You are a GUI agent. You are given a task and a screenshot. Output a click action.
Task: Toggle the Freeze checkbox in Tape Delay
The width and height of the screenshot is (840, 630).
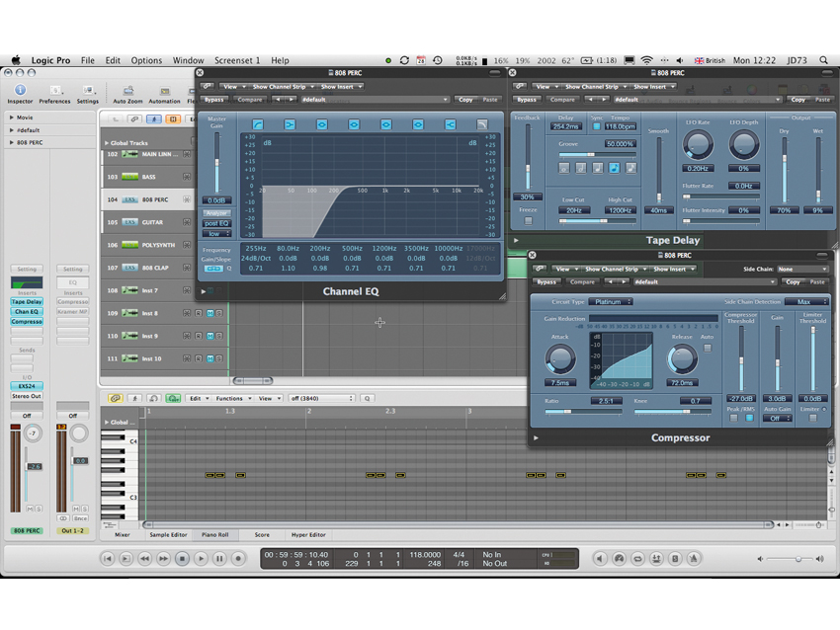click(529, 220)
